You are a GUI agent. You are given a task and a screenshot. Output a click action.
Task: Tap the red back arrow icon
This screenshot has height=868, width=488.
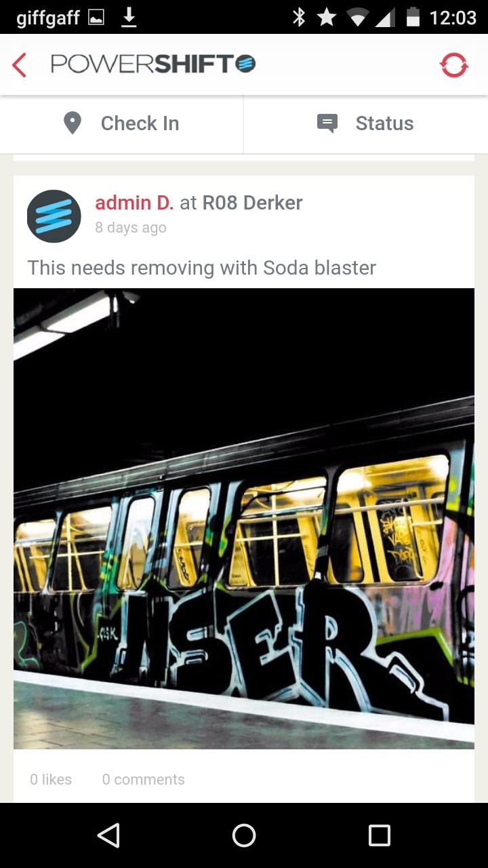19,66
